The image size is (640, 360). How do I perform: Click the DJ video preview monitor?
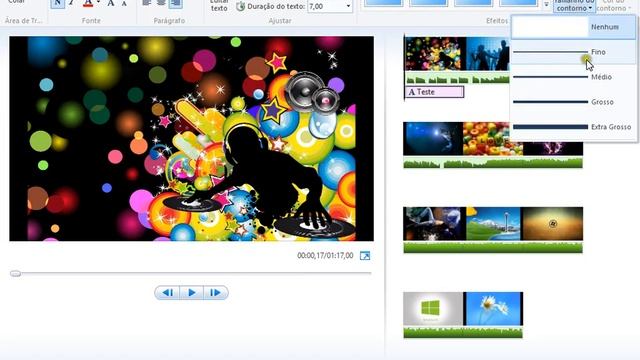191,138
